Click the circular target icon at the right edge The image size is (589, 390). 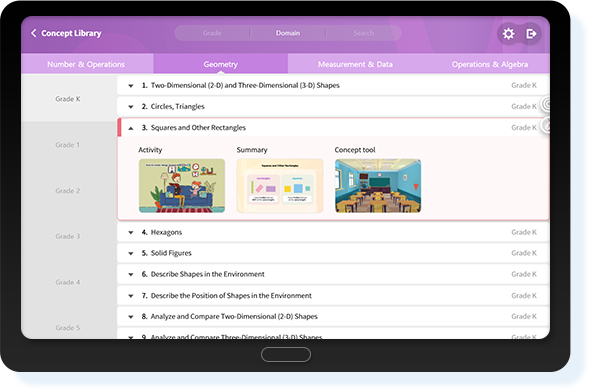(x=546, y=104)
